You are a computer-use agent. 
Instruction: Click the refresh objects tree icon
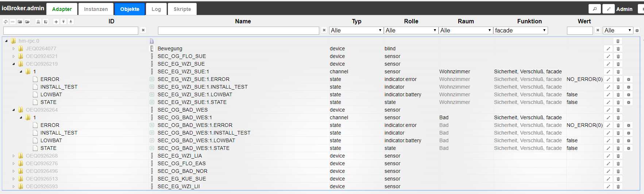tap(5, 22)
